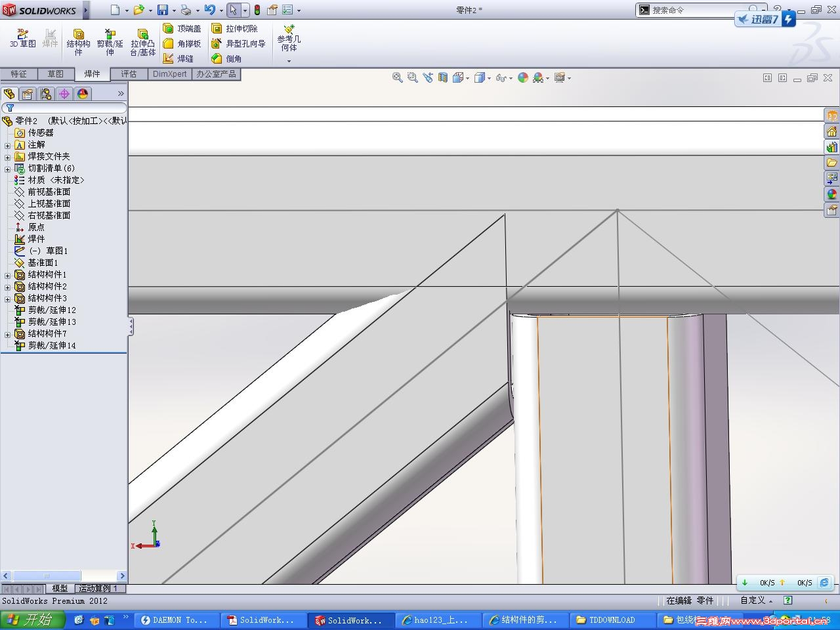Open the TDDOWNLOAD taskbar folder
This screenshot has height=630, width=840.
612,620
